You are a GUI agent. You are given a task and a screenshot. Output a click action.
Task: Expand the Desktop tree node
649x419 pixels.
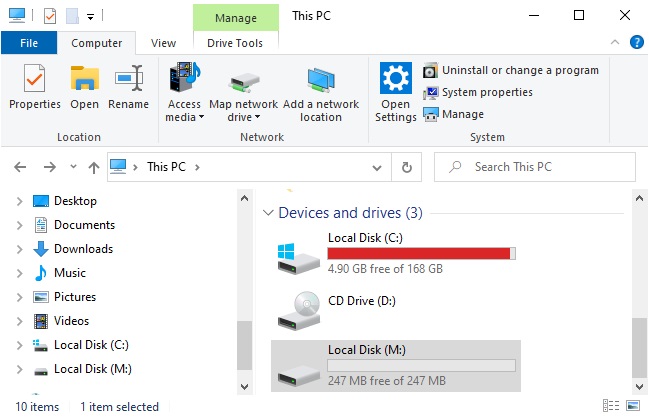19,201
